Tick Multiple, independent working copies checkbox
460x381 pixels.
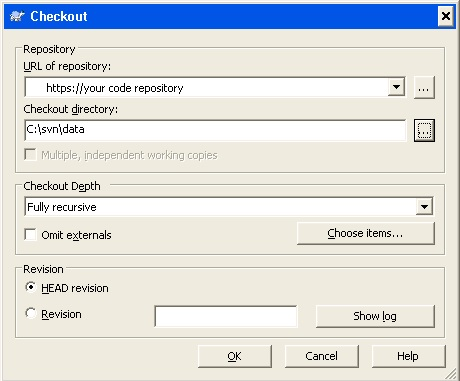click(x=31, y=155)
